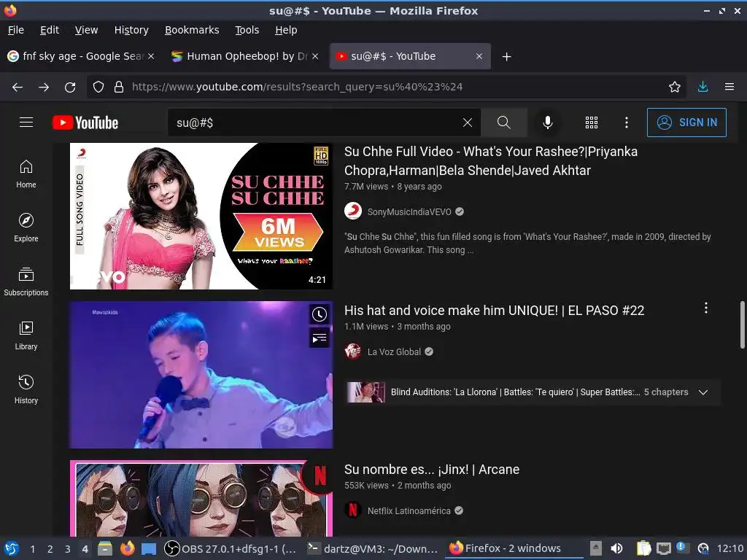Open His hat and voice video title
747x560 pixels.
494,311
